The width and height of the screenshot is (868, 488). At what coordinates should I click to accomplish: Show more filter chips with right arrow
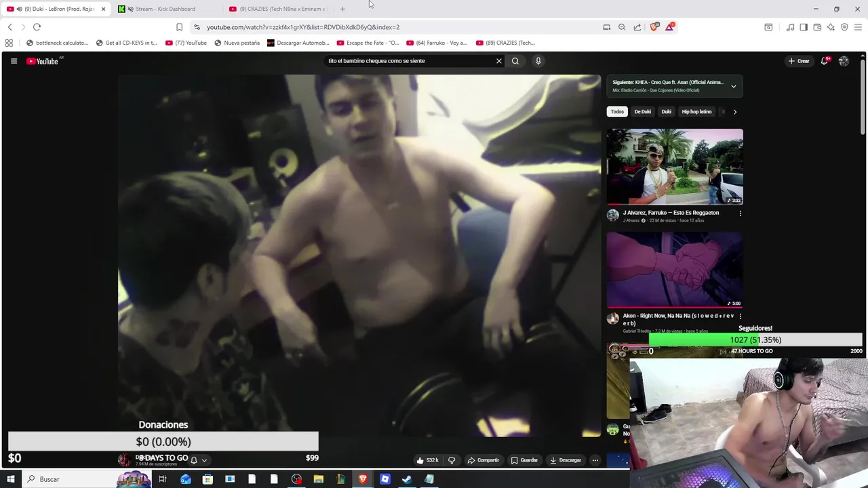click(734, 112)
